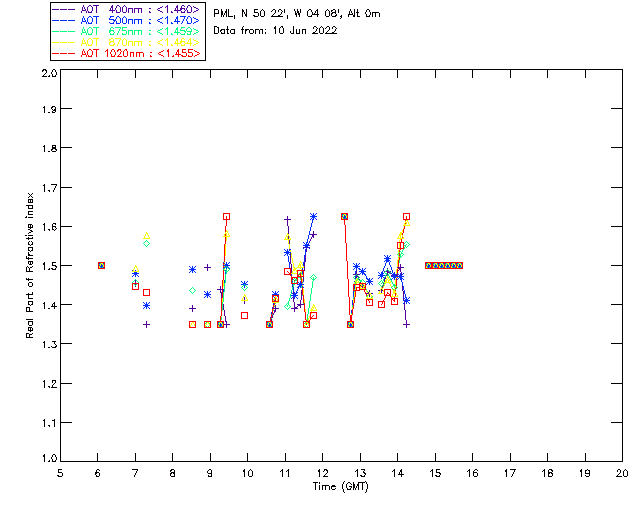
Task: Click the x-axis tick label 14
Action: coord(398,473)
